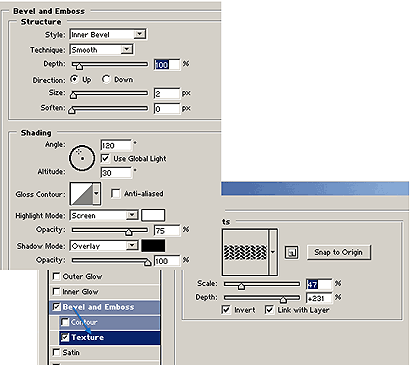Select the Texture style row

tap(109, 337)
